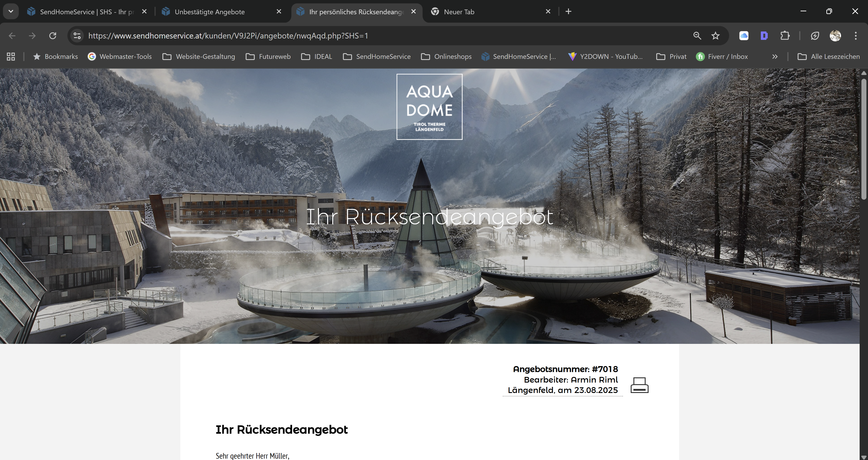Click the hero title Ihr Rücksendeangebot

click(429, 216)
